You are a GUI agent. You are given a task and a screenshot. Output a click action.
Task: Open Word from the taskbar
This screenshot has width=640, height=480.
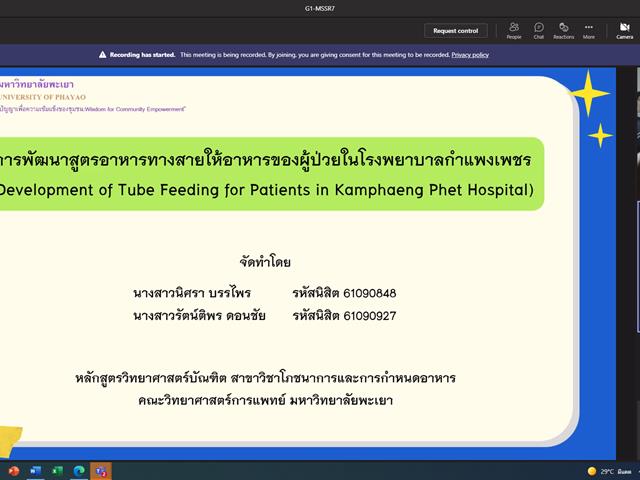coord(36,471)
